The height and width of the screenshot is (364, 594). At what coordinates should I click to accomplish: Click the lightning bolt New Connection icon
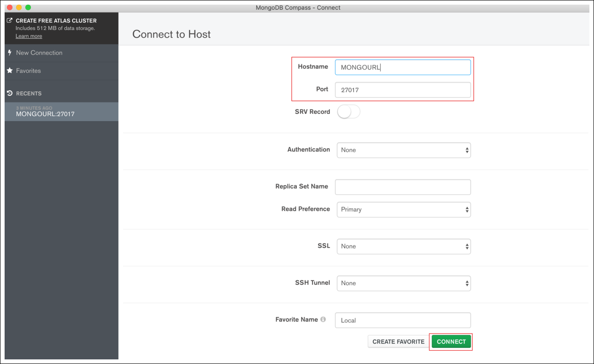10,53
